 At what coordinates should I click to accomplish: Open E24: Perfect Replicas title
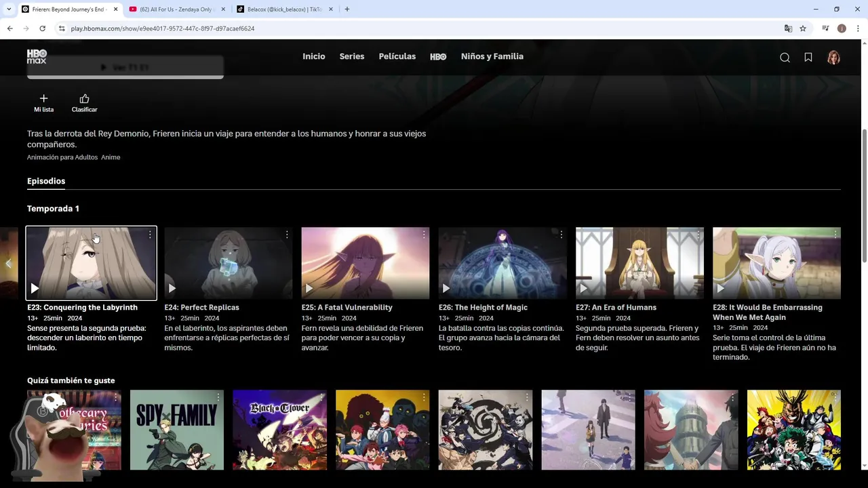201,307
